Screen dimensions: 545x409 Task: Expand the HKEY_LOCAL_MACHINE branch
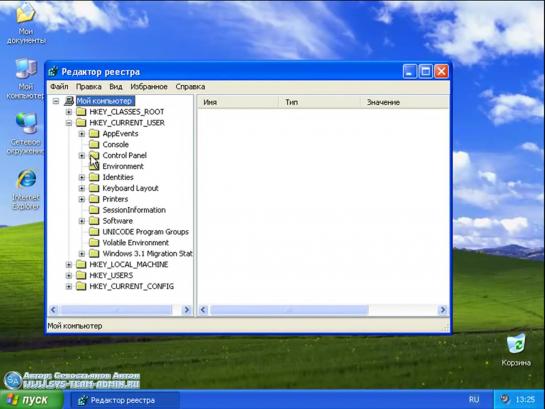click(69, 264)
